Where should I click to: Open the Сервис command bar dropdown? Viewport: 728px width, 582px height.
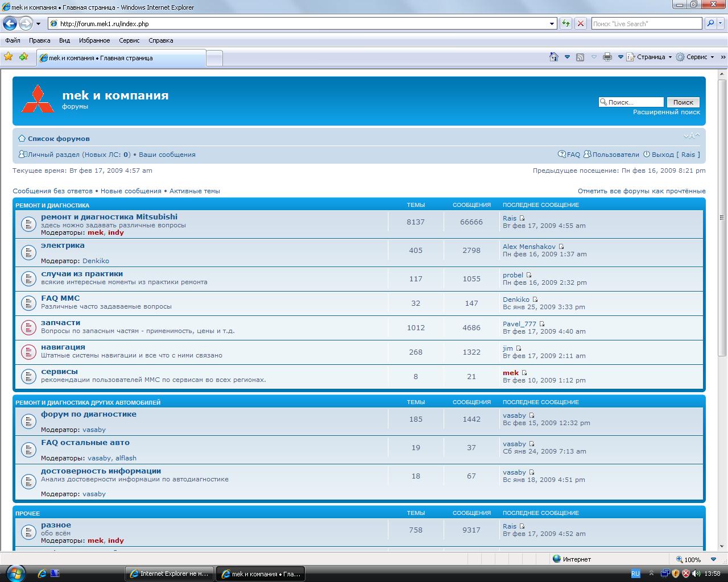tap(696, 57)
